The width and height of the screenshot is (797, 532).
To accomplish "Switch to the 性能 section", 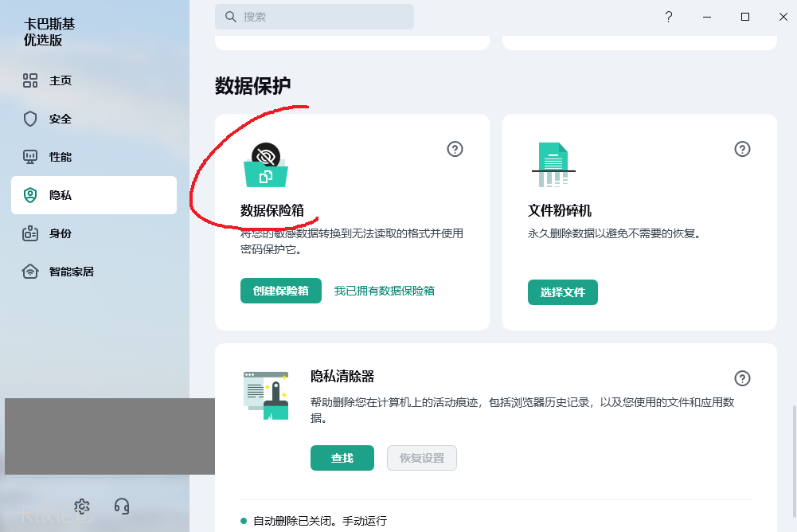I will (x=60, y=157).
